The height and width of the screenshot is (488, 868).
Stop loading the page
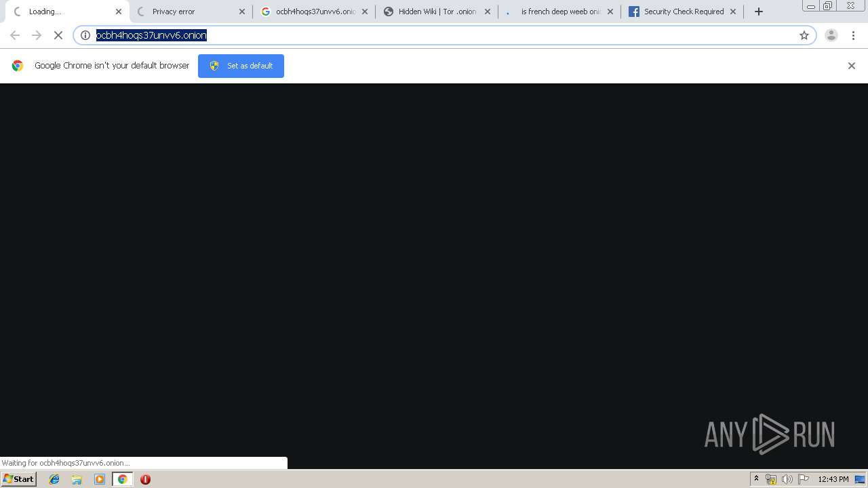58,35
